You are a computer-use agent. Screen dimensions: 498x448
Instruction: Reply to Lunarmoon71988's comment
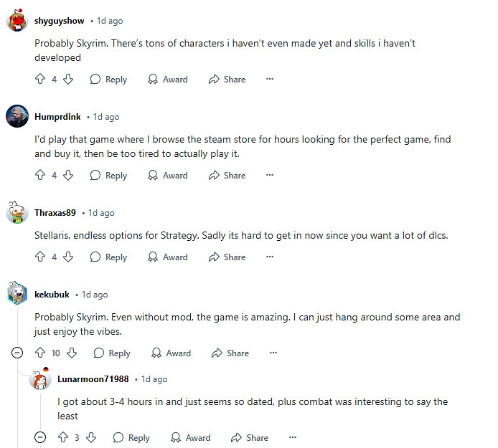pyautogui.click(x=131, y=437)
